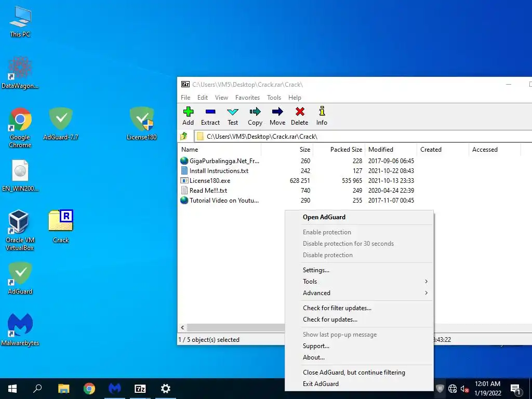Select the This PC desktop icon
Image resolution: width=532 pixels, height=399 pixels.
pos(20,22)
